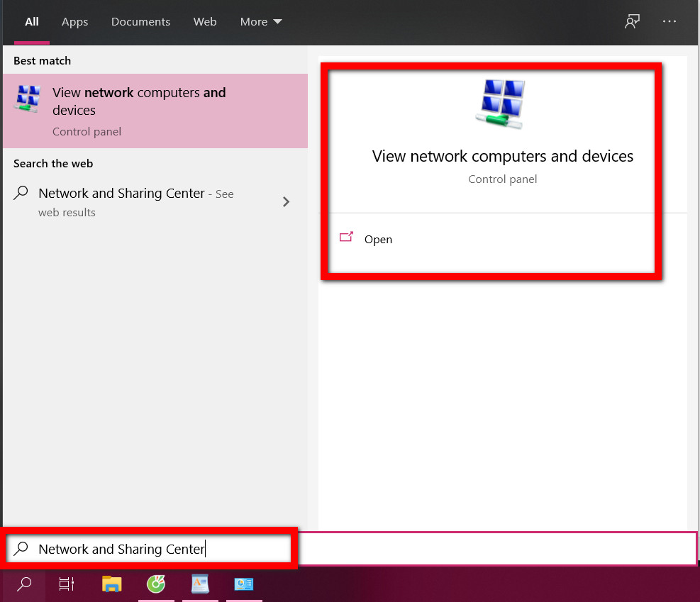Screen dimensions: 700x602
Task: Select View network computers and devices best match
Action: pos(155,111)
